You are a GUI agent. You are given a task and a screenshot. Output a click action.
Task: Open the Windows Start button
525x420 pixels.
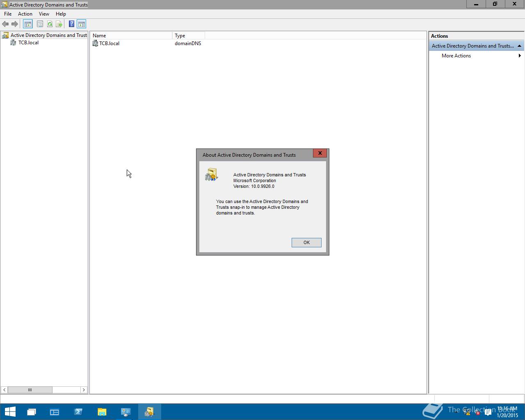click(10, 411)
